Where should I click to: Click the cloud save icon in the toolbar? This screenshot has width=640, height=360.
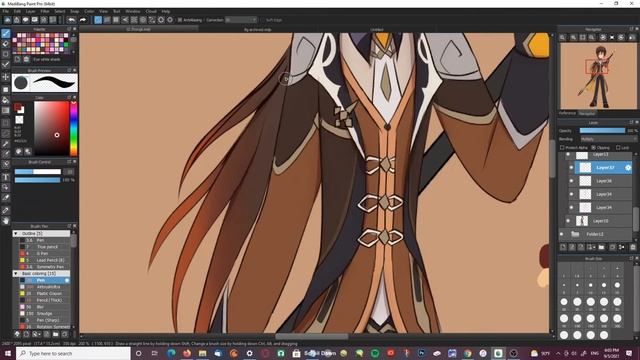point(7,20)
